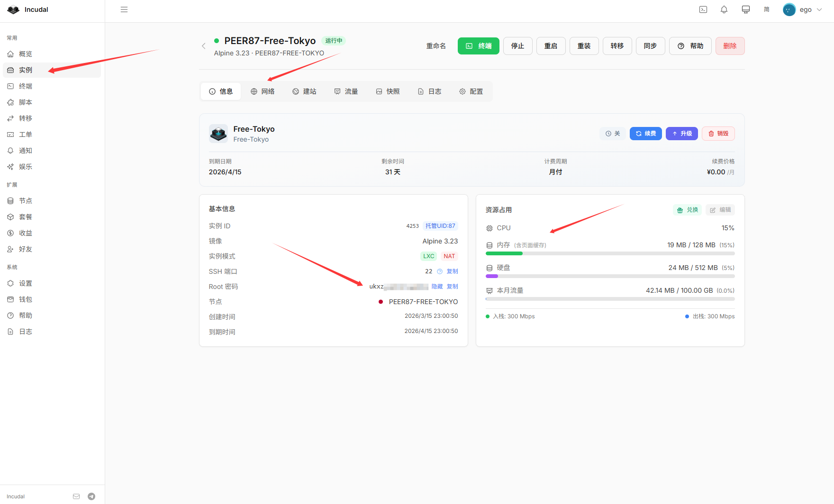Switch to the 快照 tab
Screen dimensions: 834x504
388,91
